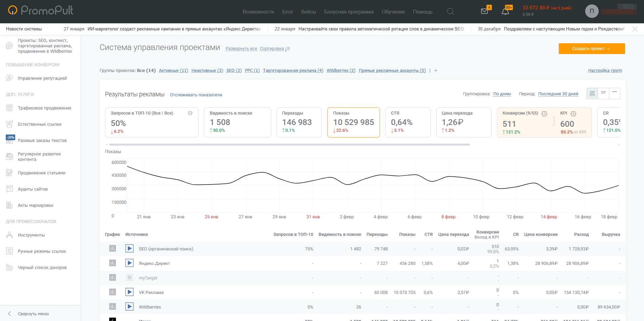The height and width of the screenshot is (321, 644).
Task: Open the Создать проект dropdown
Action: point(591,49)
